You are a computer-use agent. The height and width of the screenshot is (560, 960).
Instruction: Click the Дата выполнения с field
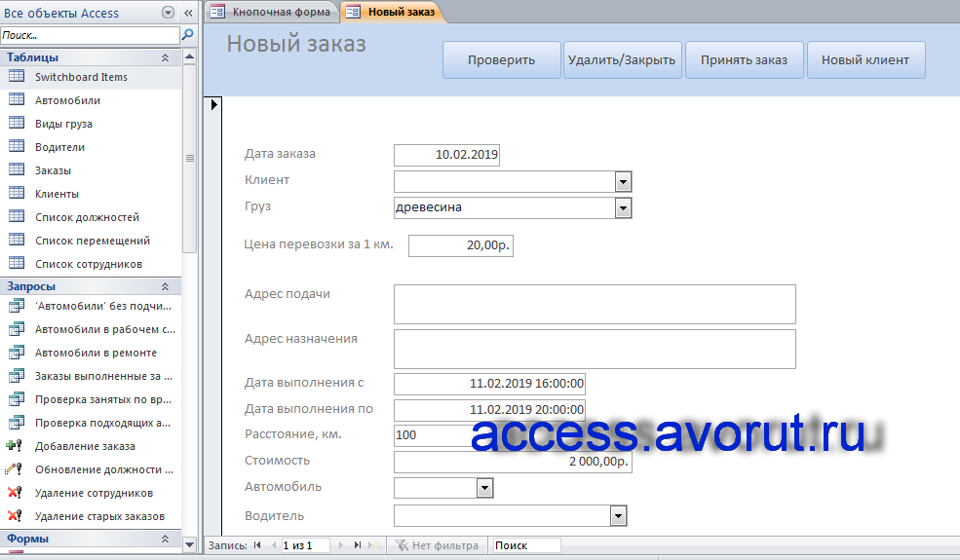490,384
